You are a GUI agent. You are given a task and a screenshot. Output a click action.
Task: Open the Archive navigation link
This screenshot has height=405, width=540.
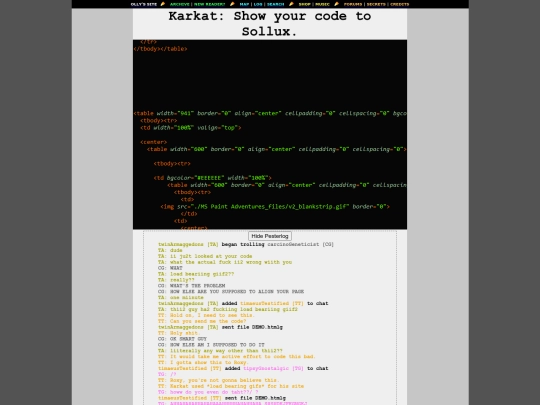(x=179, y=4)
